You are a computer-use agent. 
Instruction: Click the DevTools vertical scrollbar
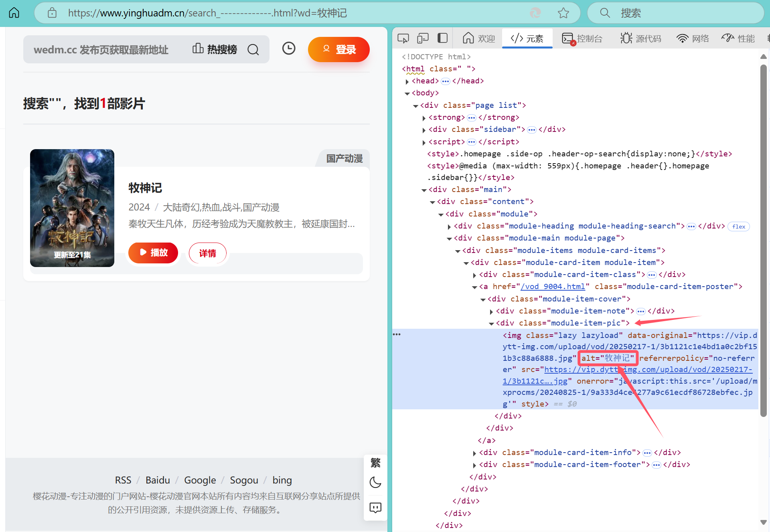coord(763,241)
